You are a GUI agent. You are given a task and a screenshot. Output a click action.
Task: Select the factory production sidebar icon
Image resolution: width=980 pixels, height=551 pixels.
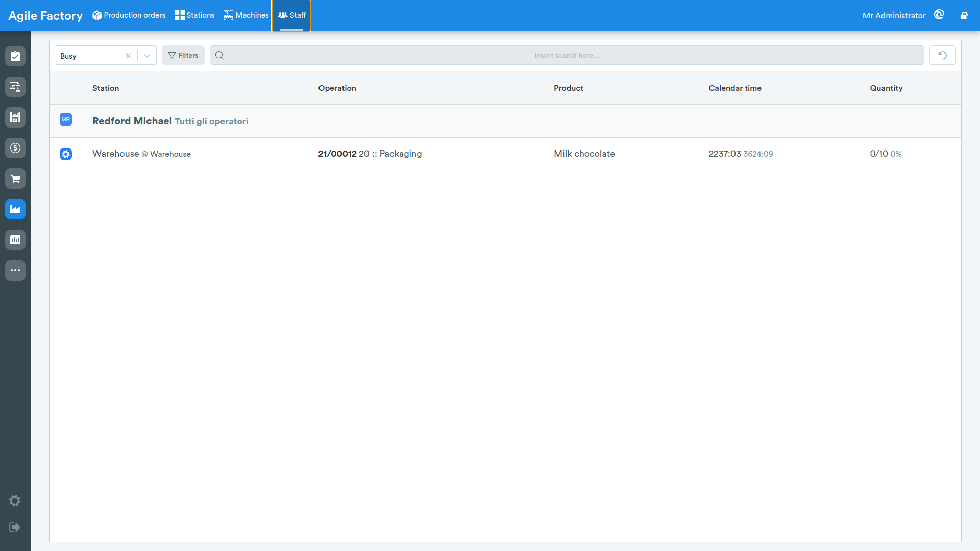pos(15,209)
